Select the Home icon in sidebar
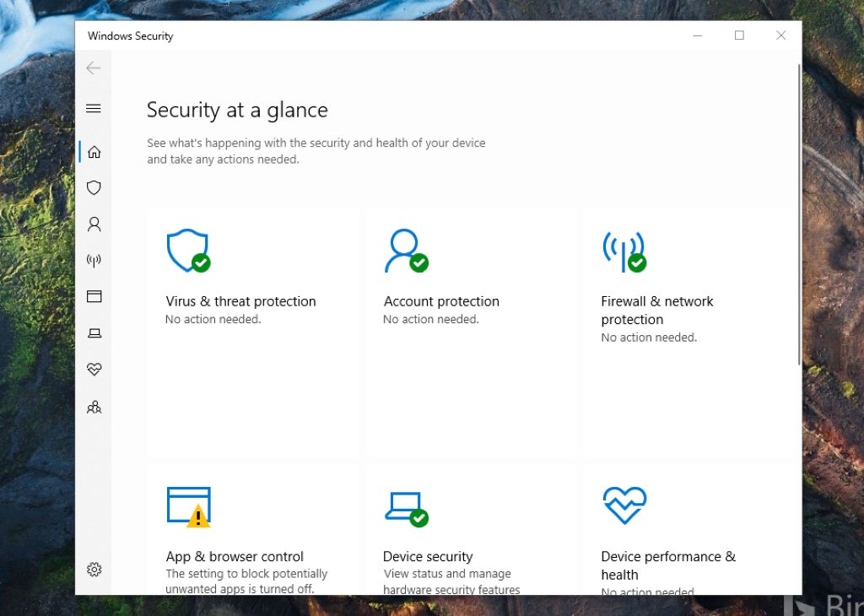Image resolution: width=864 pixels, height=616 pixels. pos(94,152)
